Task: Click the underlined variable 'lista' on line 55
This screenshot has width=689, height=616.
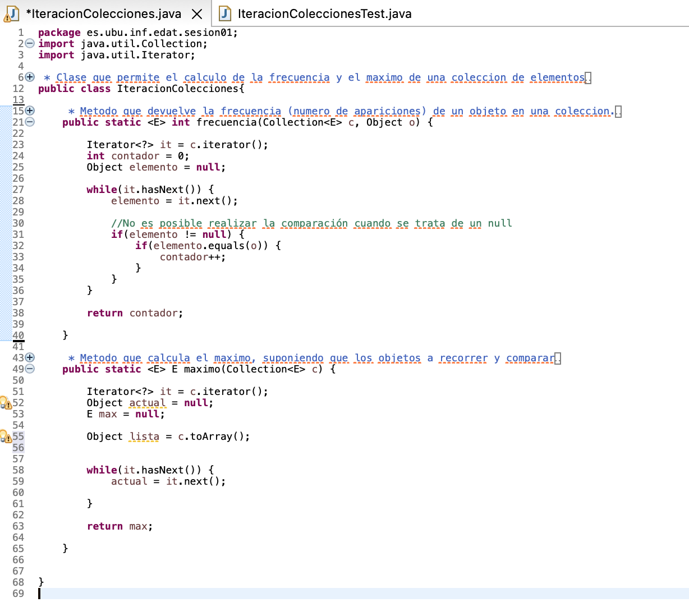Action: tap(144, 436)
